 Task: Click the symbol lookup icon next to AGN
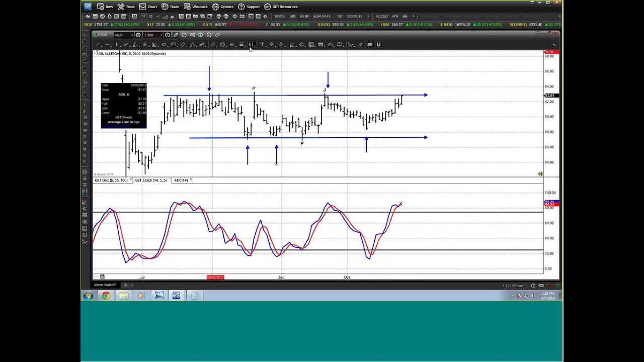click(x=138, y=35)
